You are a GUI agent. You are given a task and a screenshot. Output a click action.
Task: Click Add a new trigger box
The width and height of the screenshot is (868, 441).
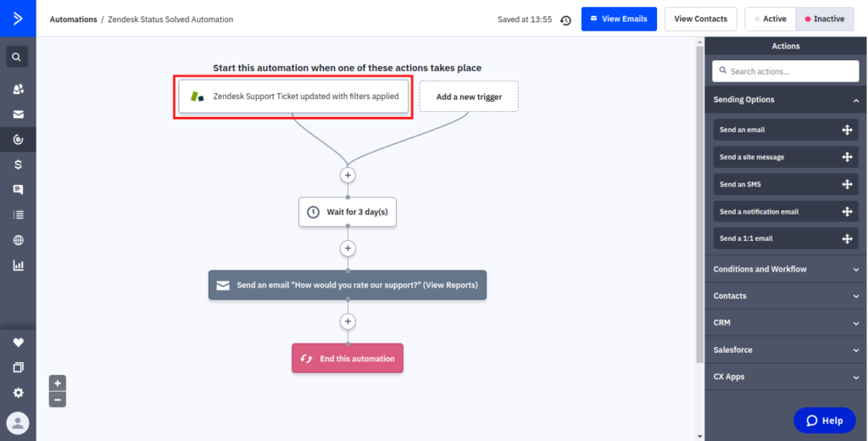coord(469,97)
